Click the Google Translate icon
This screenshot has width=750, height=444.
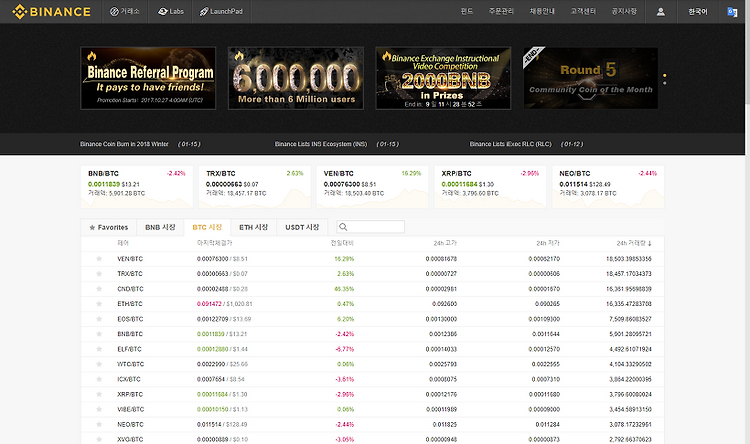(x=732, y=12)
